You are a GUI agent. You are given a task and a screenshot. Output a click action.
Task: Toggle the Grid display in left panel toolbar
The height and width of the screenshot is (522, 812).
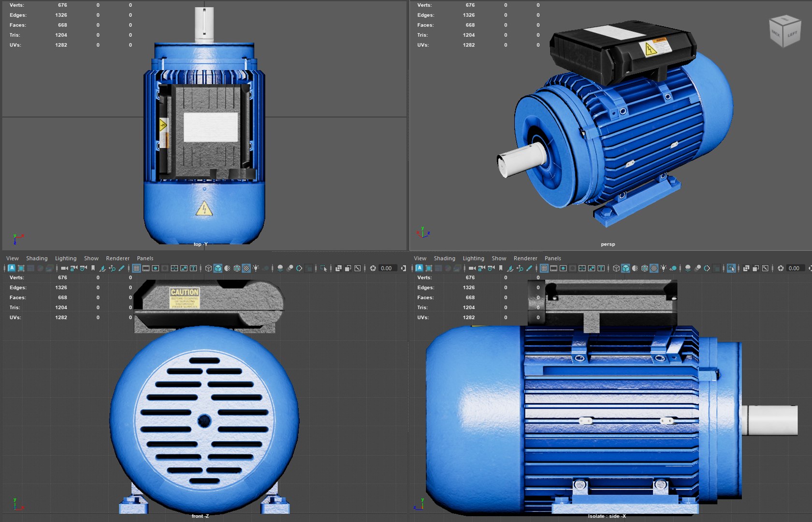(136, 268)
